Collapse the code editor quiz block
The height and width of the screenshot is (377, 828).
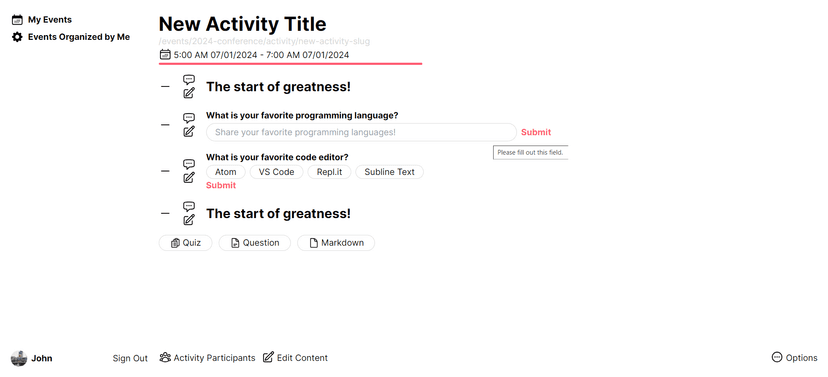[165, 171]
